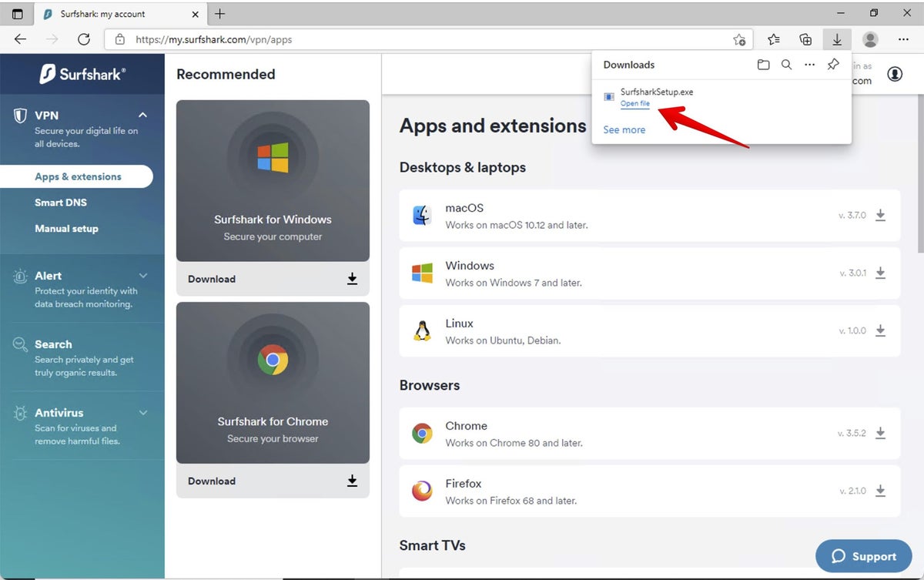Collapse the VPN section chevron
The height and width of the screenshot is (580, 924).
[142, 115]
